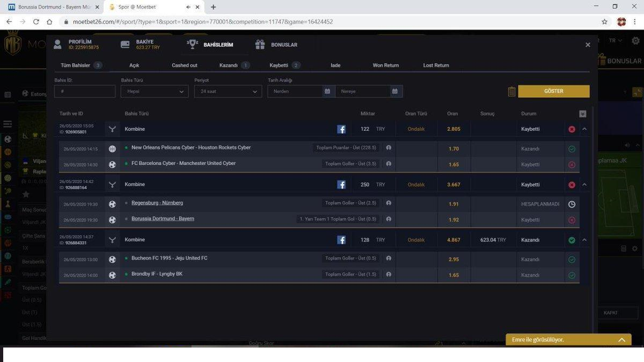644x362 pixels.
Task: Click the balance wallet card icon
Action: pyautogui.click(x=125, y=45)
